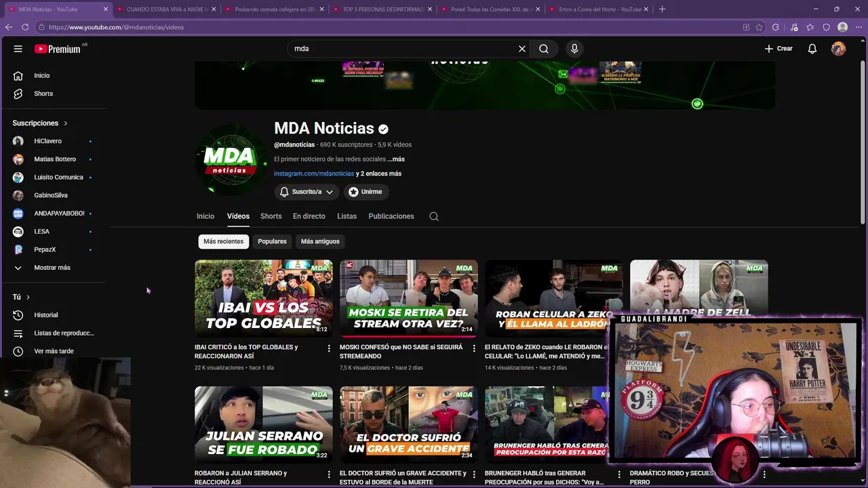868x488 pixels.
Task: Clear the search box text
Action: pos(522,49)
